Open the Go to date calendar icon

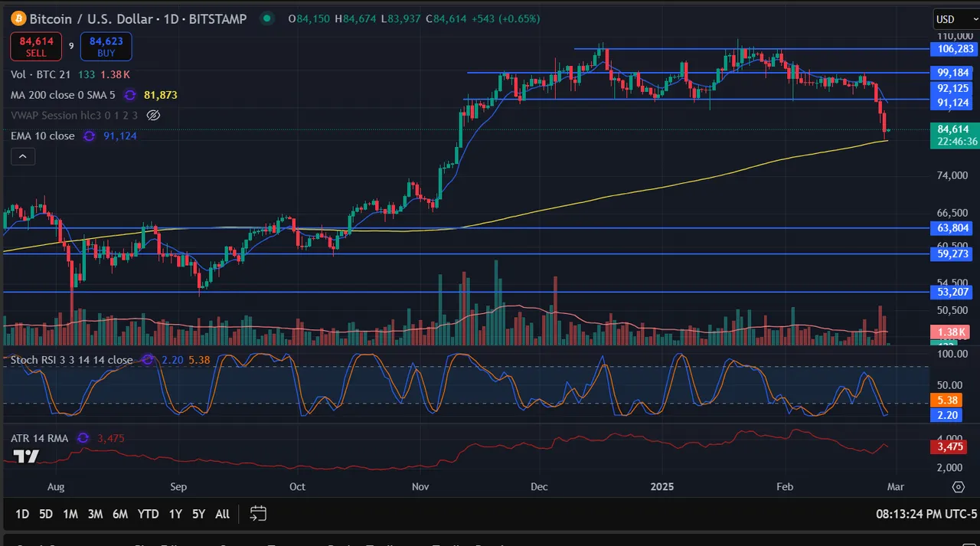tap(258, 513)
